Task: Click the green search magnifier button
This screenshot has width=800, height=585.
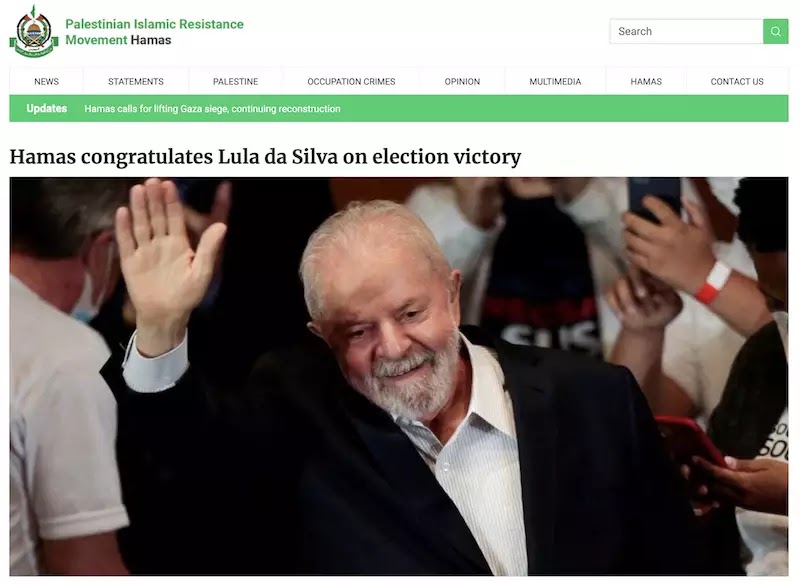Action: coord(776,32)
